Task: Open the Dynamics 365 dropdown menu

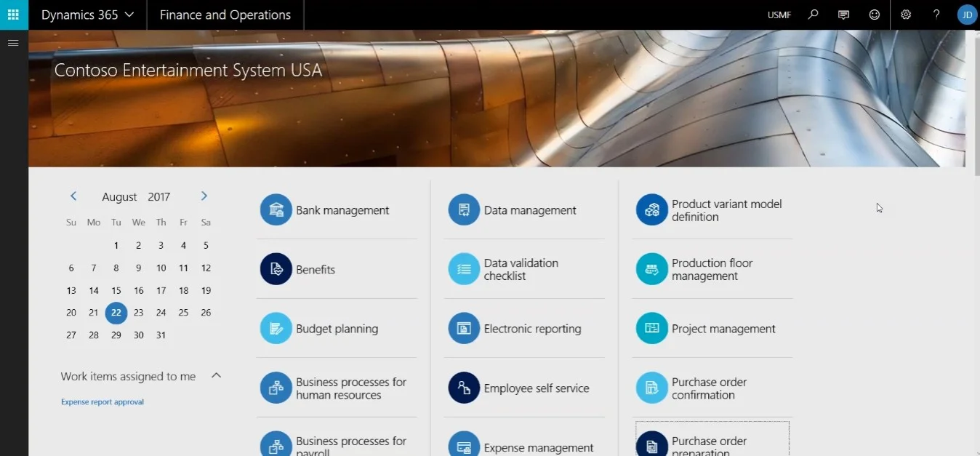Action: (x=87, y=15)
